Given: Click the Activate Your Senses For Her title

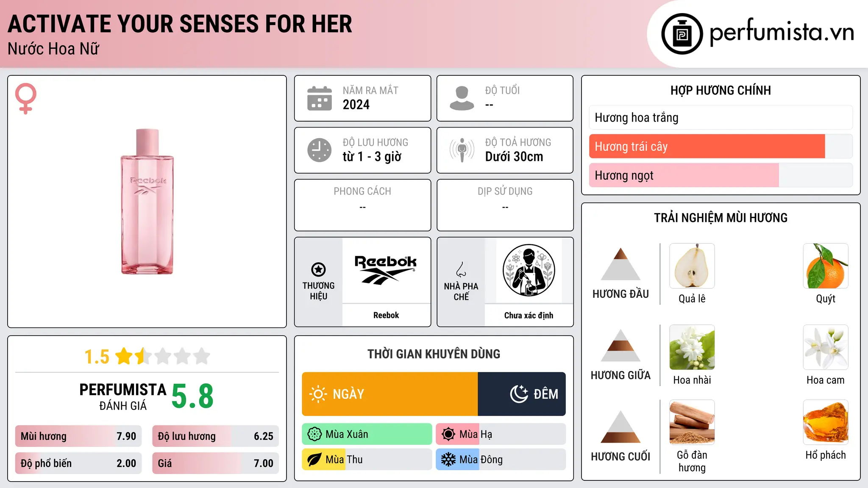Looking at the screenshot, I should (x=180, y=24).
